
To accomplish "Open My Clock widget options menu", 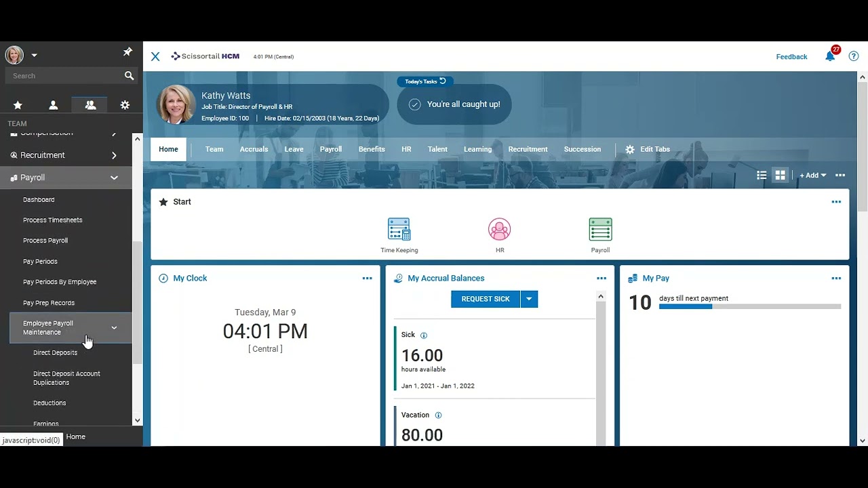I will (x=367, y=279).
